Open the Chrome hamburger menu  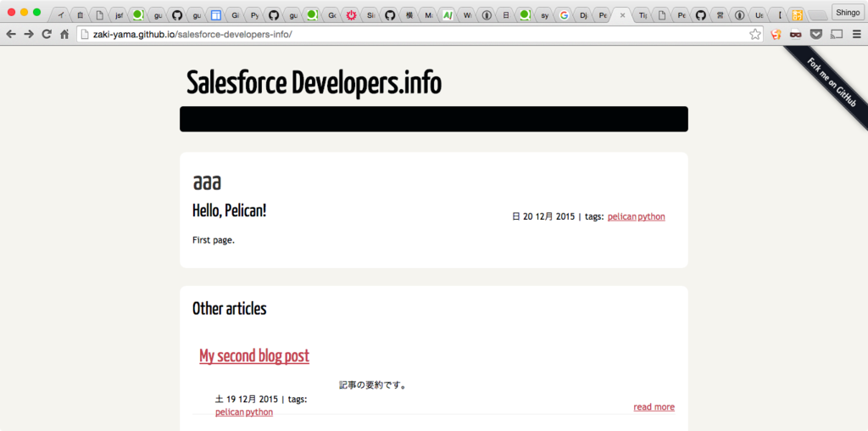click(857, 34)
